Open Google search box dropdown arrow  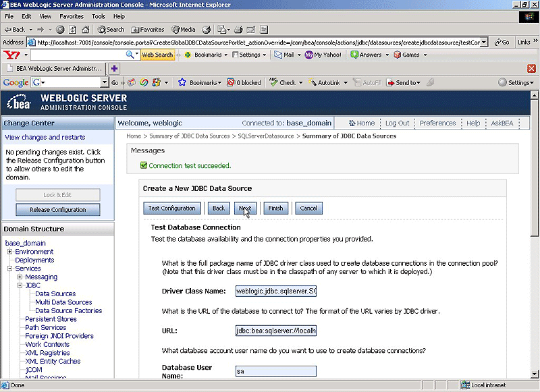105,82
